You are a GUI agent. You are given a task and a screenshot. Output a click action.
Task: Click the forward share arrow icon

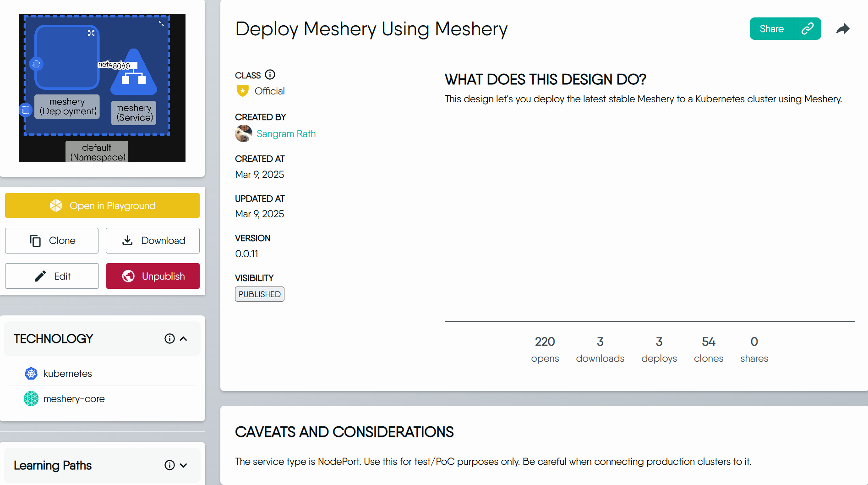point(843,28)
